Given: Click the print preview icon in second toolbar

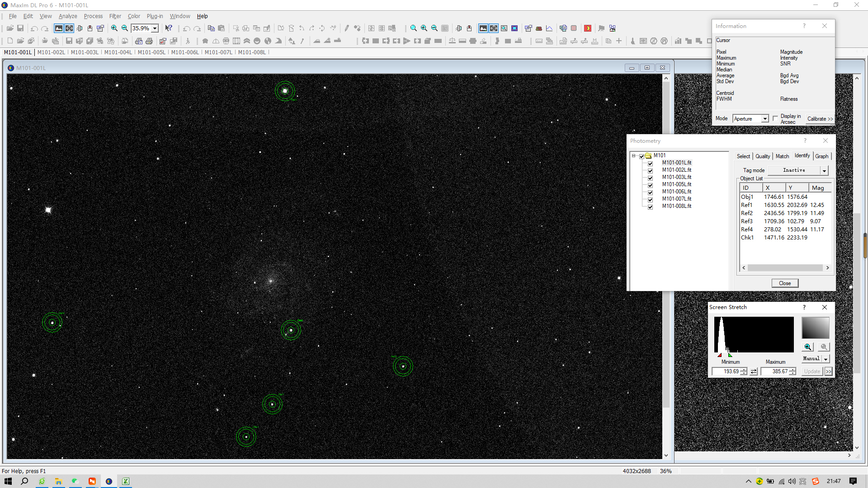Looking at the screenshot, I should tap(139, 41).
